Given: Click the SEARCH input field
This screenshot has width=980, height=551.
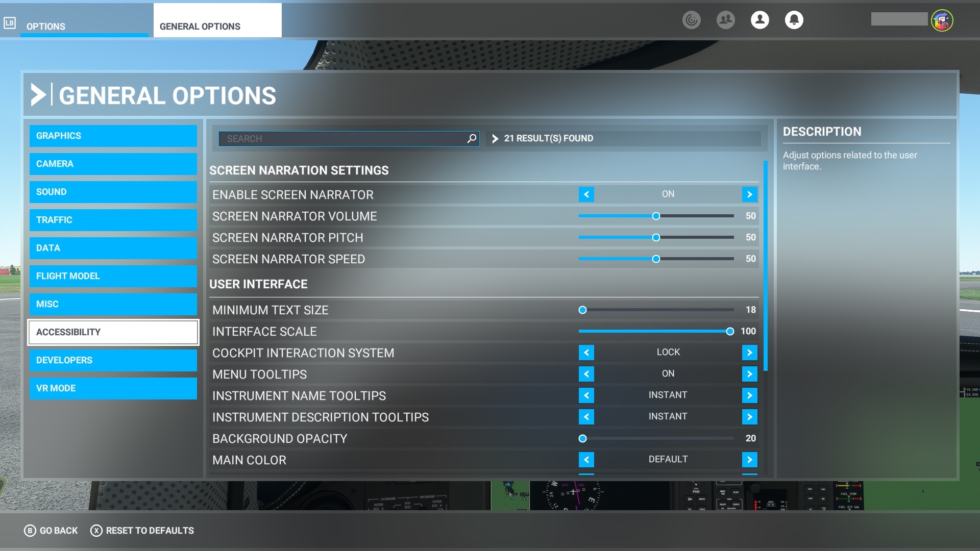Looking at the screenshot, I should click(348, 139).
